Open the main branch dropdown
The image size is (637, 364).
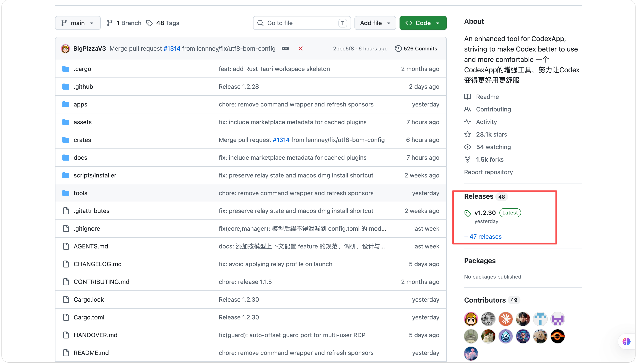(78, 23)
